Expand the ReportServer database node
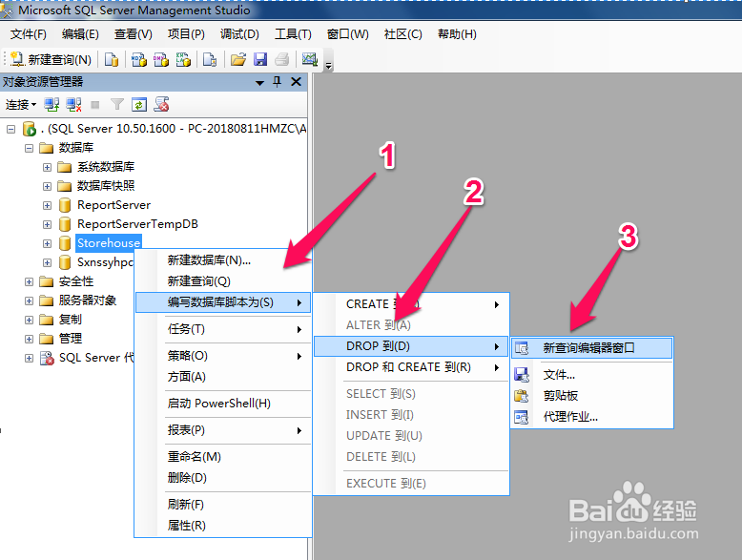Viewport: 742px width, 560px height. click(47, 205)
